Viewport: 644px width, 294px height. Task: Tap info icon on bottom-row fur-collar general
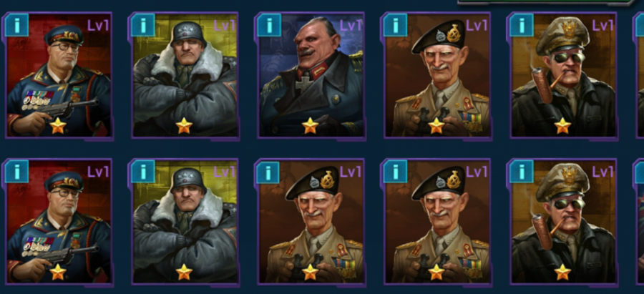[x=143, y=171]
